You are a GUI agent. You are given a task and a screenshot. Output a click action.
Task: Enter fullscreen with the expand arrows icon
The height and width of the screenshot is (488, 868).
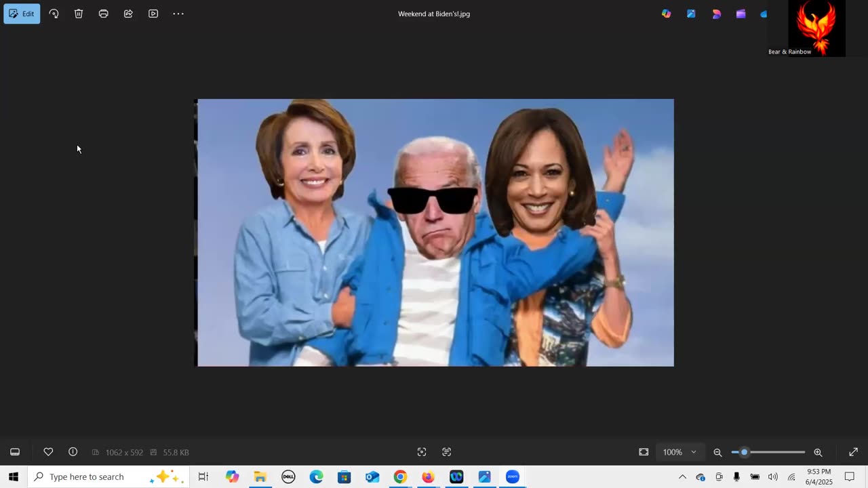[853, 452]
